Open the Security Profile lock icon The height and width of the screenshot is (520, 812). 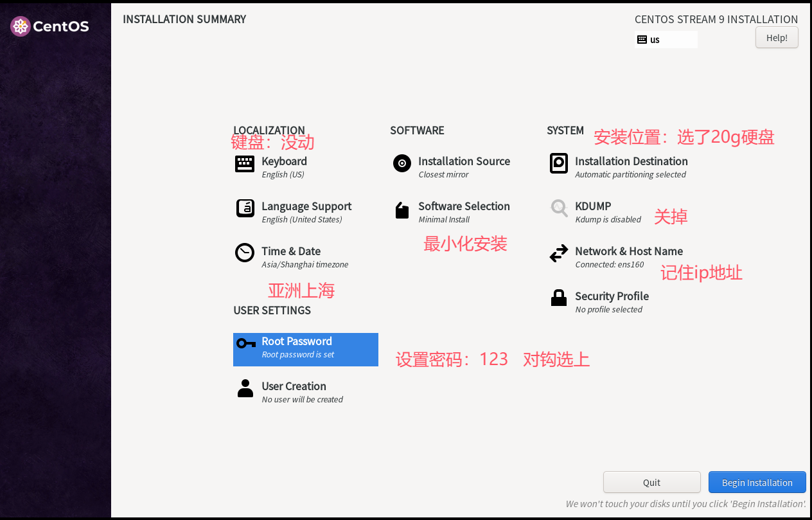pos(559,298)
